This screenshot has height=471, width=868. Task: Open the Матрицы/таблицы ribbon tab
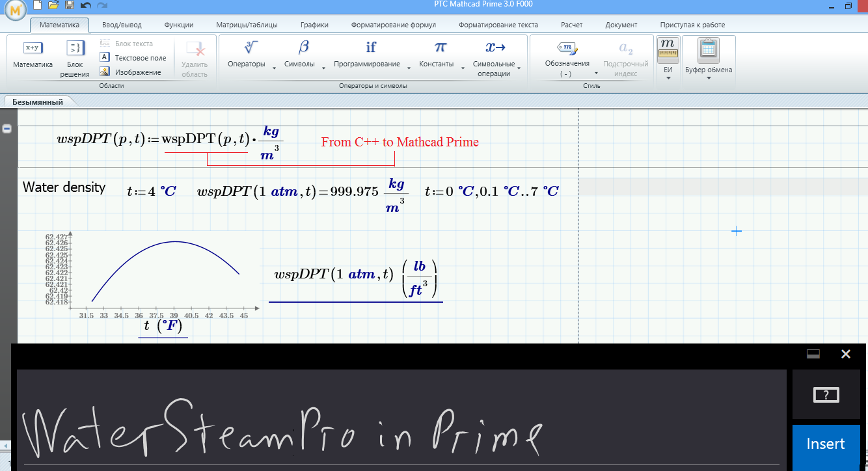coord(247,25)
